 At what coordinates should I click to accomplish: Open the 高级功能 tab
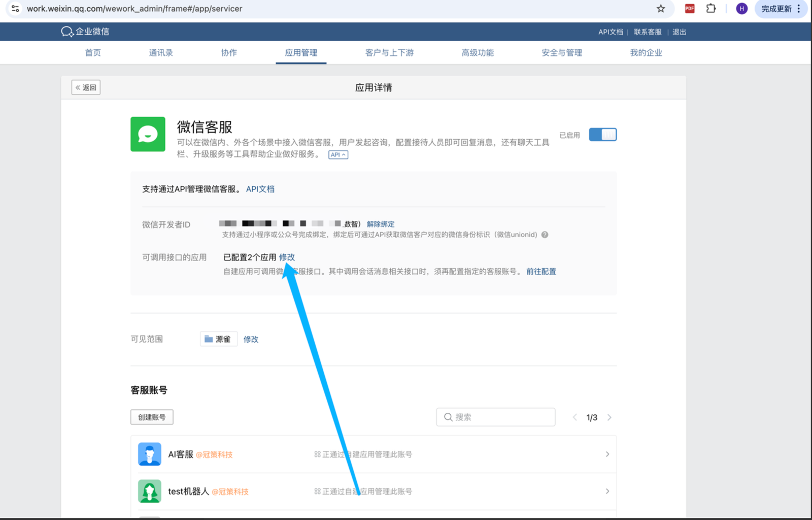coord(478,52)
